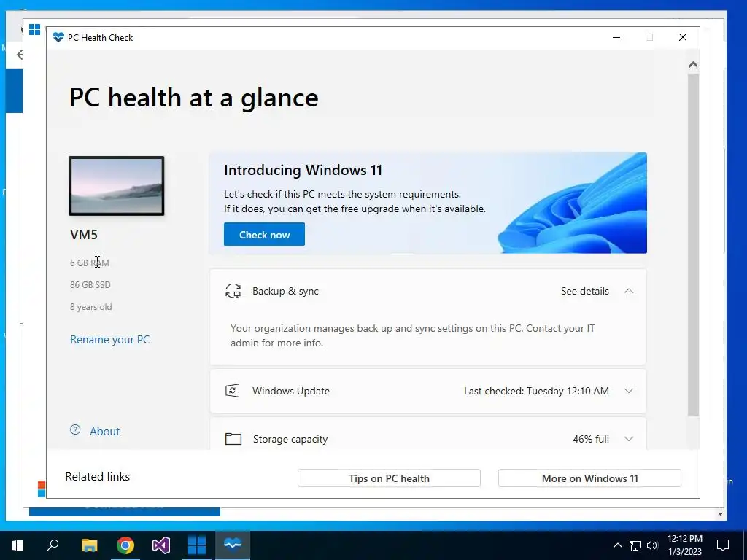The height and width of the screenshot is (560, 747).
Task: Click the PC Health Check heart icon
Action: click(58, 37)
